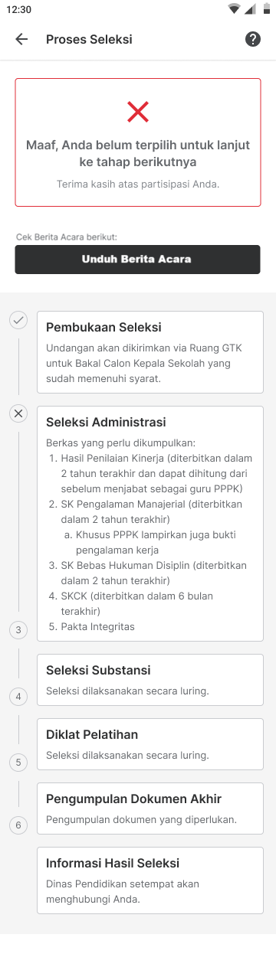Select the checkmark step for Pembukaan Seleksi

(x=18, y=320)
